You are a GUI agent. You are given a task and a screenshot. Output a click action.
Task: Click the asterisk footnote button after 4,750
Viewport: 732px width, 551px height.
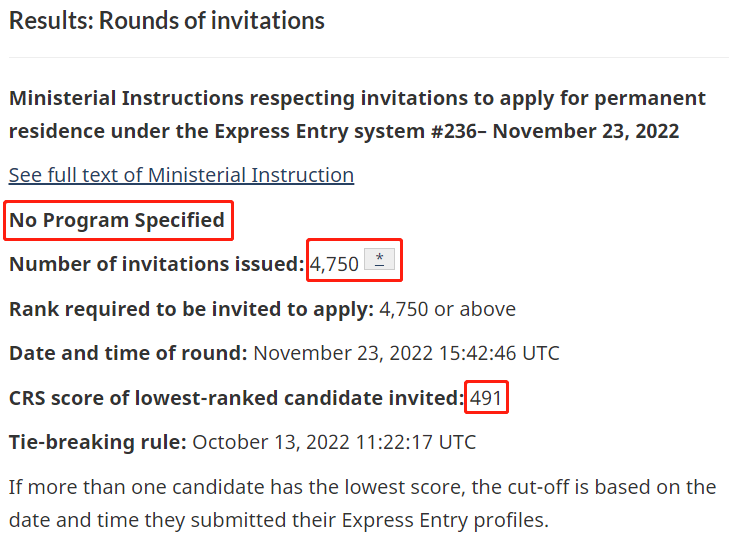click(379, 260)
